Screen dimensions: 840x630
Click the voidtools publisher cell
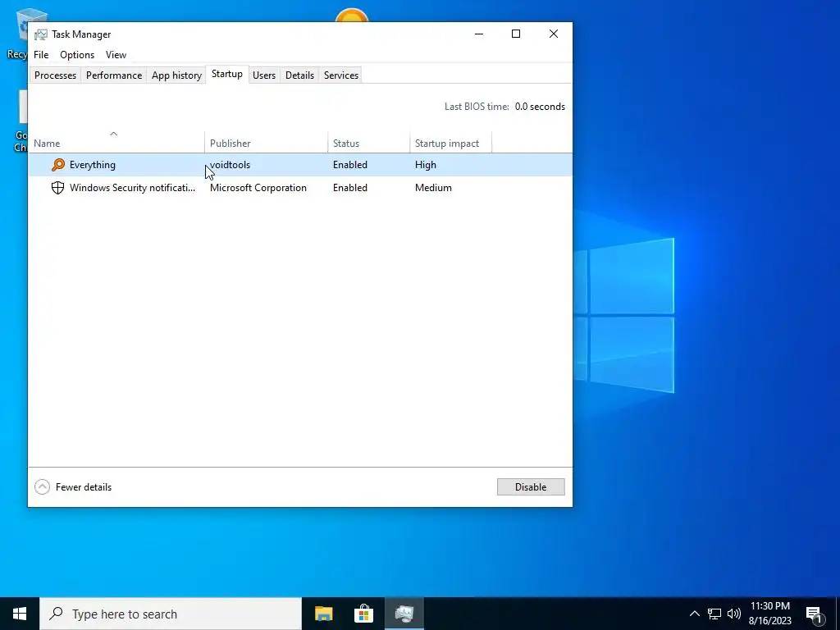click(x=230, y=164)
